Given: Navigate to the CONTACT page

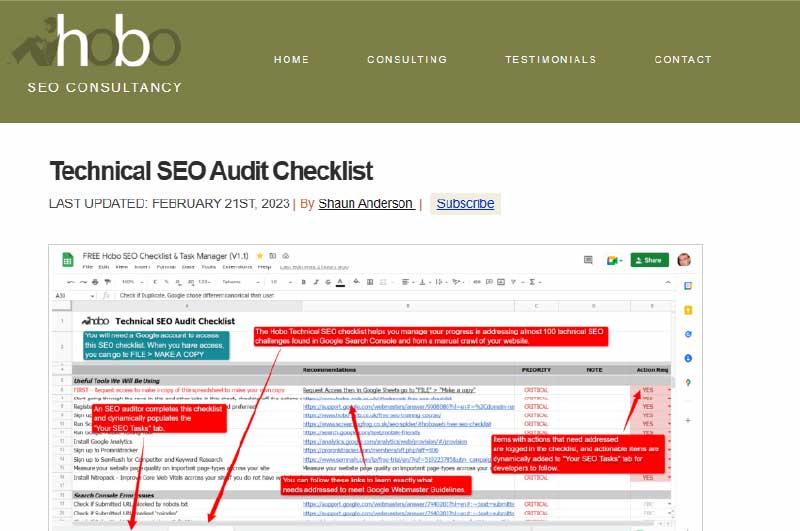Looking at the screenshot, I should click(683, 60).
